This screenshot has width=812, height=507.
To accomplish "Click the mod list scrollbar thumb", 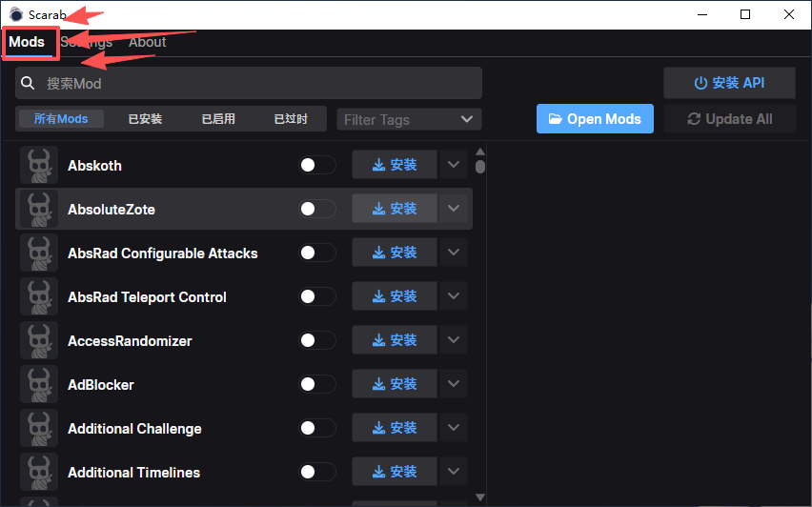I will 480,167.
